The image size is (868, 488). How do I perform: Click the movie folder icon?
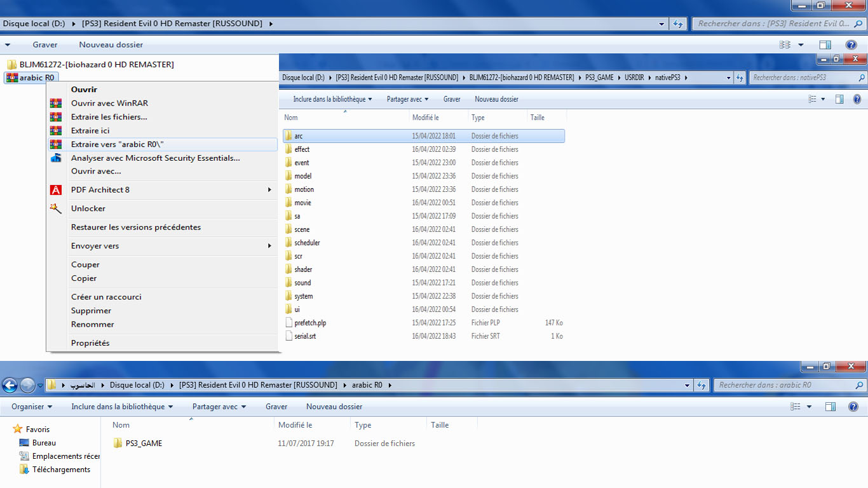288,203
